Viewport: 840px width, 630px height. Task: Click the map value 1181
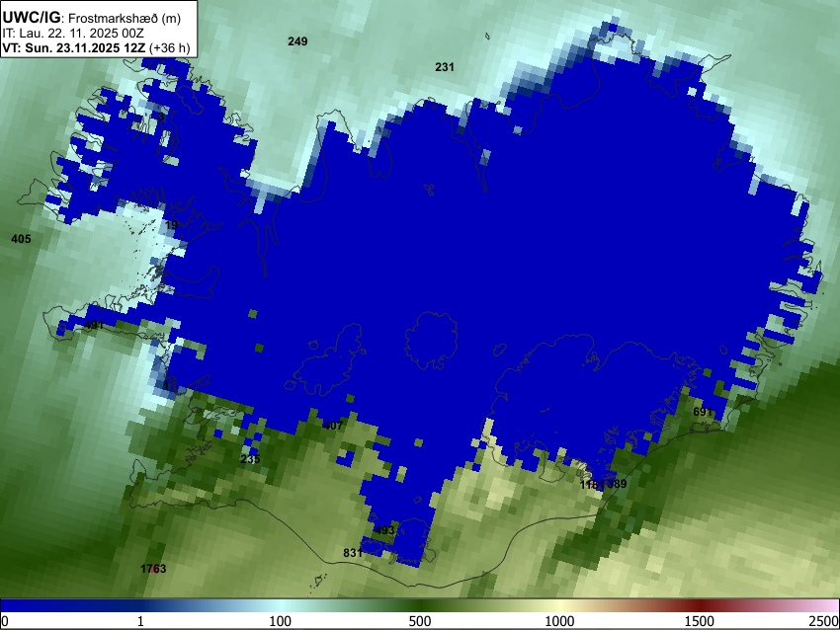[x=592, y=485]
